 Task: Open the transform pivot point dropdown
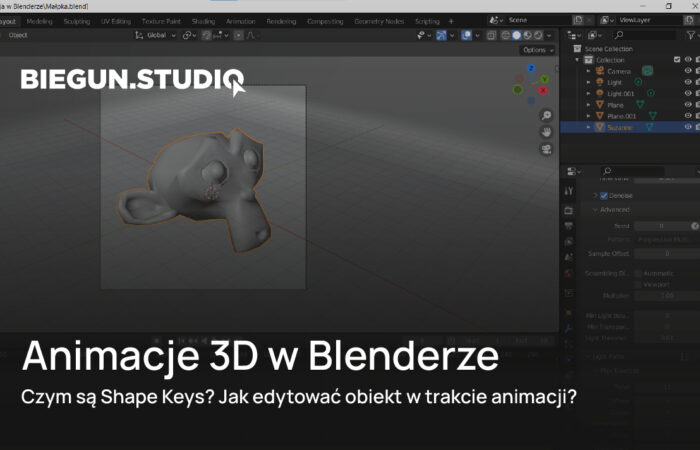[190, 35]
